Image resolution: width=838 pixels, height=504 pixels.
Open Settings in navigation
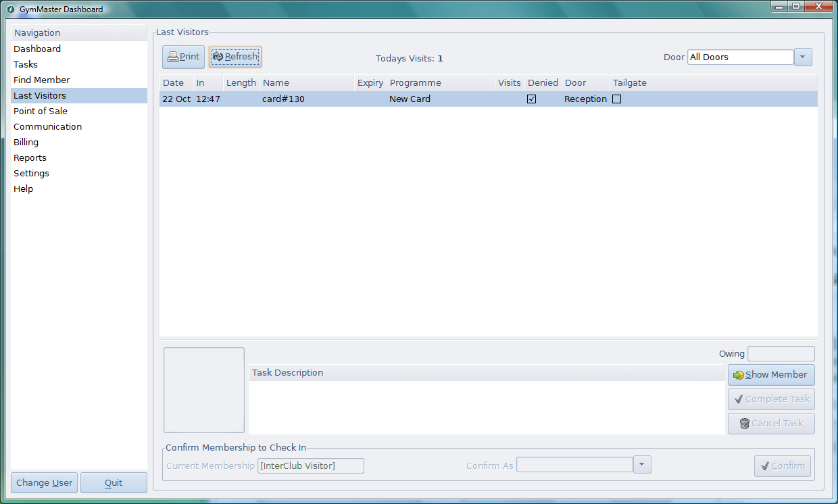coord(78,173)
